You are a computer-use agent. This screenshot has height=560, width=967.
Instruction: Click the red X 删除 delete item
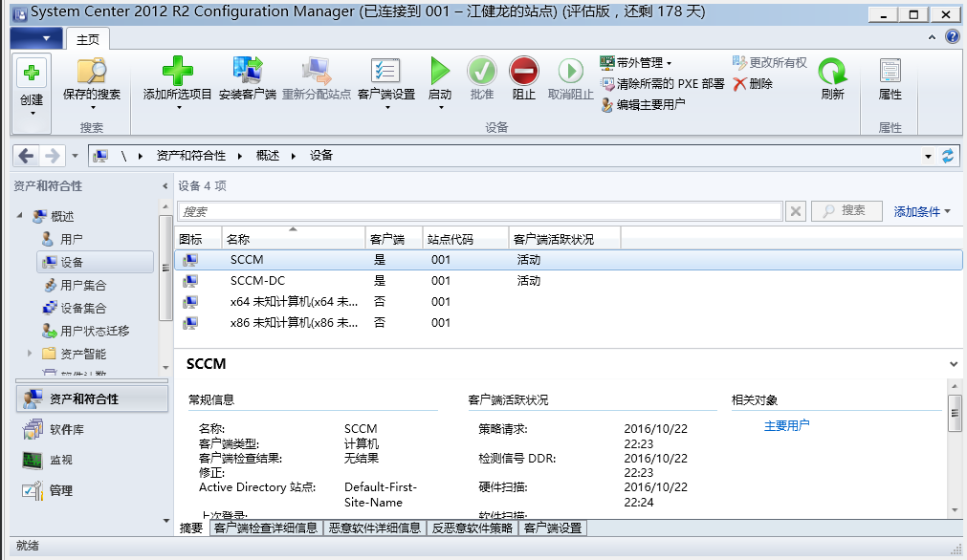click(753, 84)
